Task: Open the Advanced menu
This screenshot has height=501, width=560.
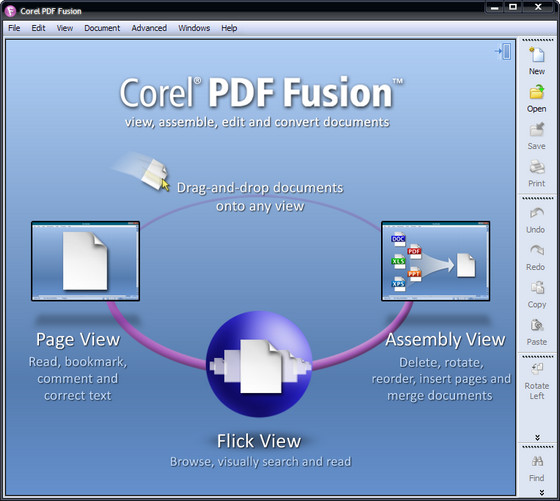Action: (149, 28)
